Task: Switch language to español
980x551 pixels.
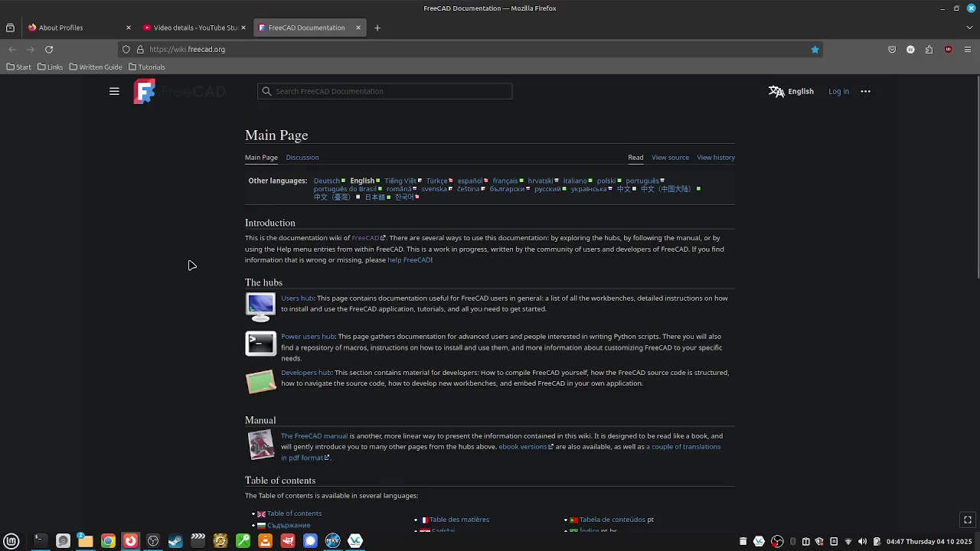Action: (x=470, y=181)
